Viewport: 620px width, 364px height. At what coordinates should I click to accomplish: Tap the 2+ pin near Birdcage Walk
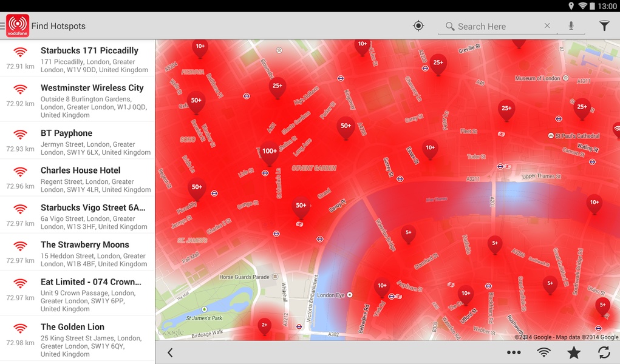point(265,326)
